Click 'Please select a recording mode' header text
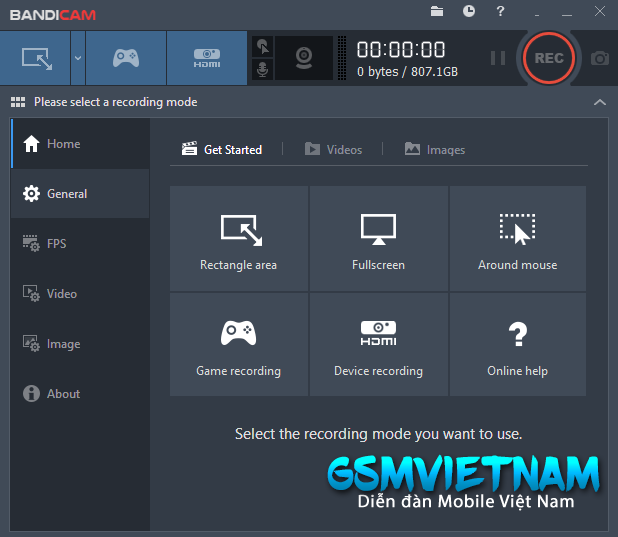The width and height of the screenshot is (618, 537). (115, 102)
